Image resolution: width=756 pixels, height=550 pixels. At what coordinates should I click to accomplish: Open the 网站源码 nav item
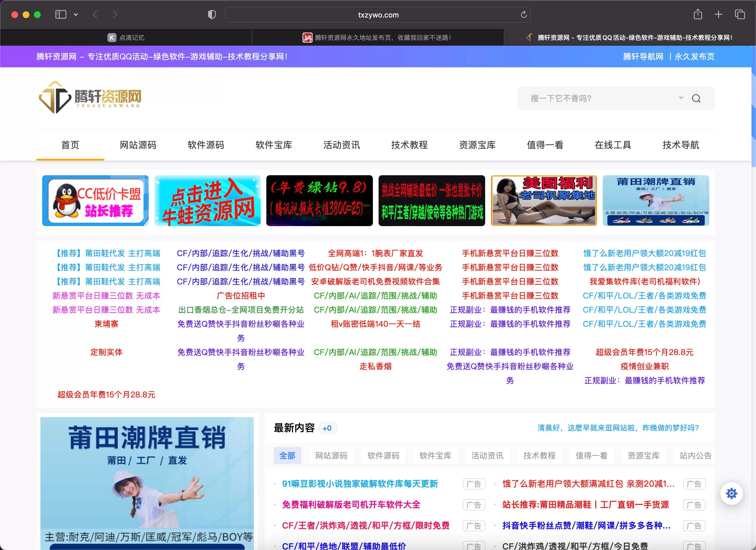[138, 145]
